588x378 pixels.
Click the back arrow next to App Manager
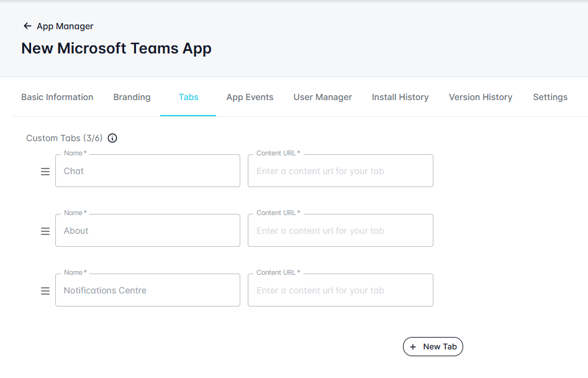coord(27,26)
